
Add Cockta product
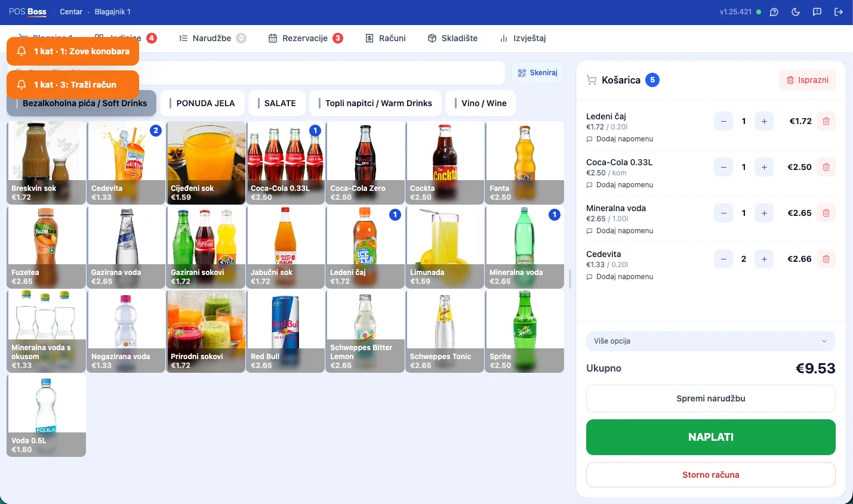(445, 163)
